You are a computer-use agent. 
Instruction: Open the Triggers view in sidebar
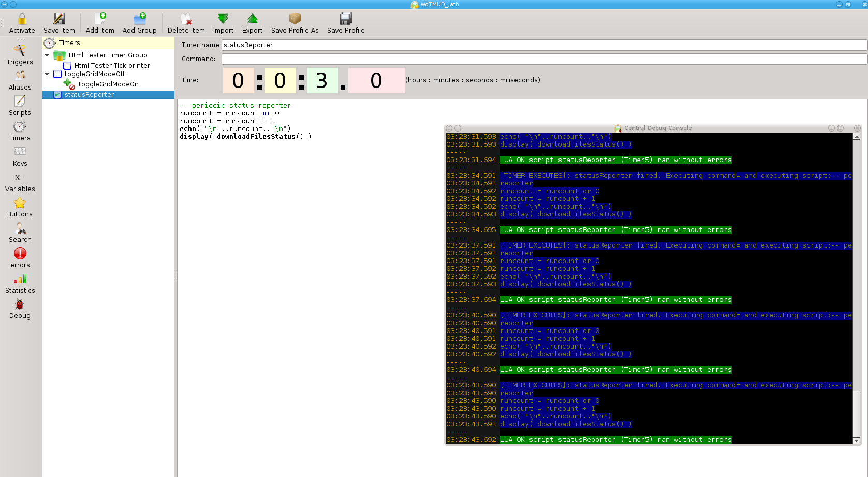(x=20, y=55)
